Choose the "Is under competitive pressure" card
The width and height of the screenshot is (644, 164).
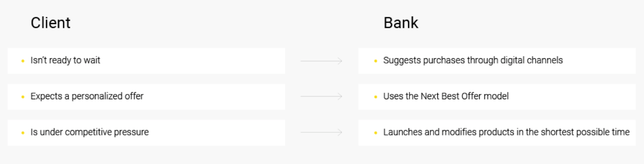tap(146, 133)
